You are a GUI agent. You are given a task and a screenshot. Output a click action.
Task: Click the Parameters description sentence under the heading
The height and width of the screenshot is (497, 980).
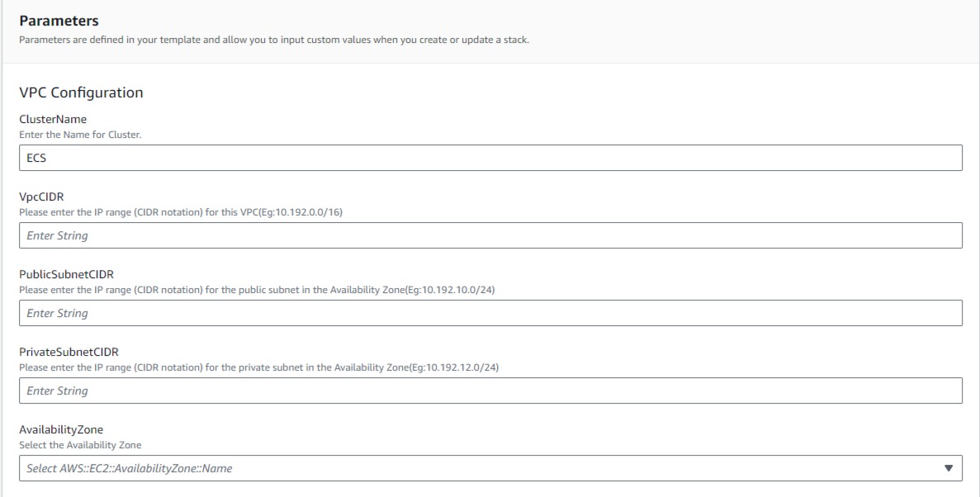(x=274, y=40)
